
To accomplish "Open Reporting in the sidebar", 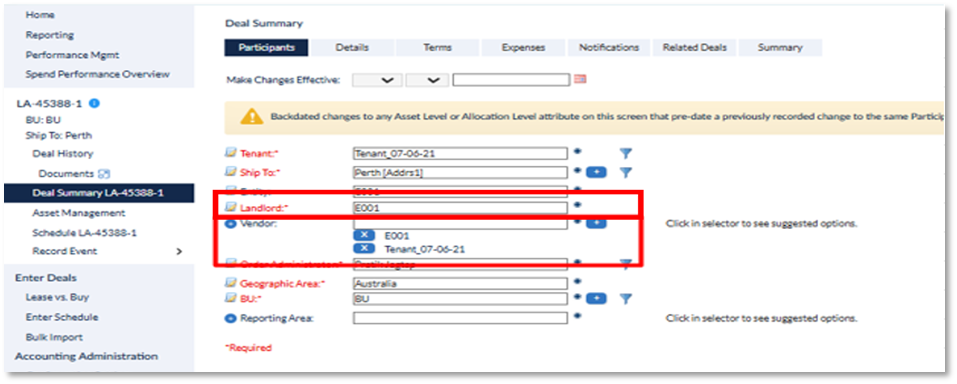I will 49,35.
